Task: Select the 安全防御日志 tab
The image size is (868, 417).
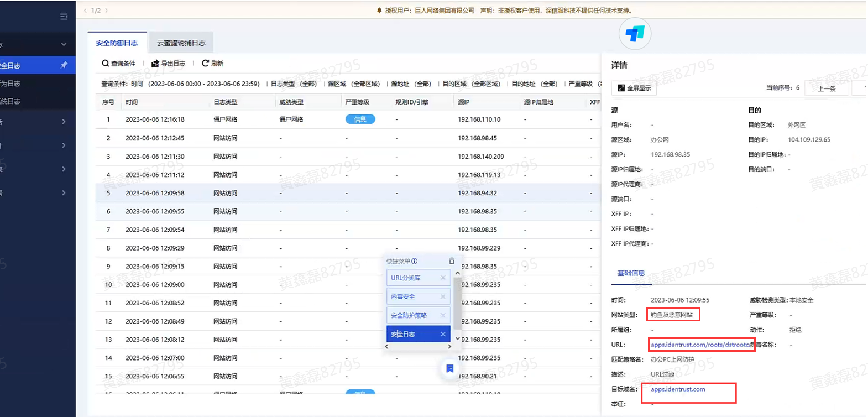Action: pyautogui.click(x=117, y=43)
